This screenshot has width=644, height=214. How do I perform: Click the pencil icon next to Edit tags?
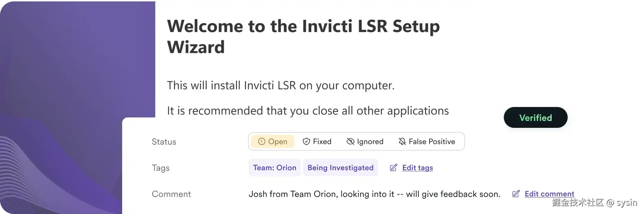pyautogui.click(x=393, y=167)
